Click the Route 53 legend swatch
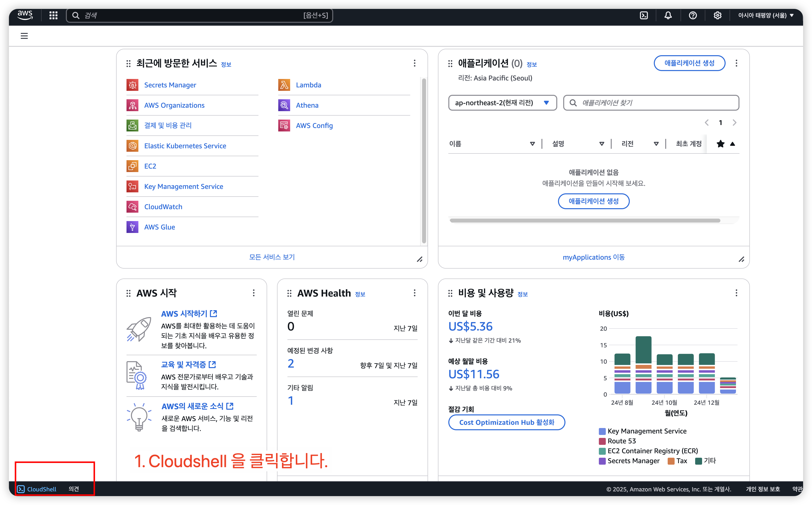The height and width of the screenshot is (505, 812). click(602, 441)
